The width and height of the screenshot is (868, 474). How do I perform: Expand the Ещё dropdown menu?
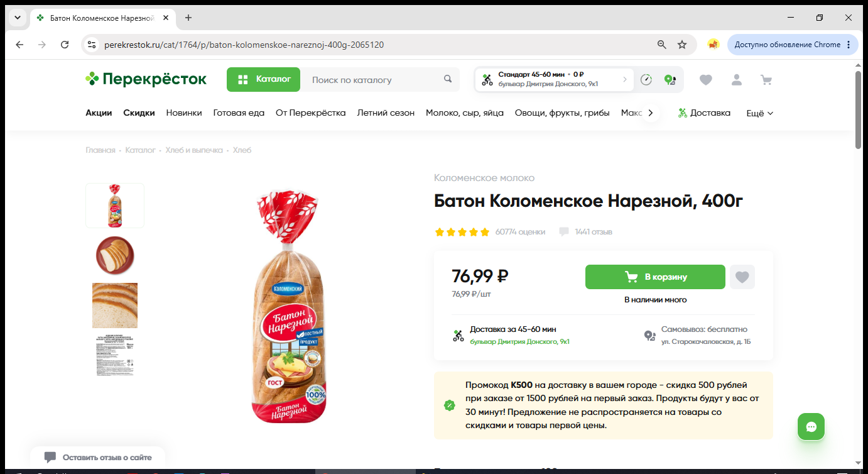click(x=759, y=113)
